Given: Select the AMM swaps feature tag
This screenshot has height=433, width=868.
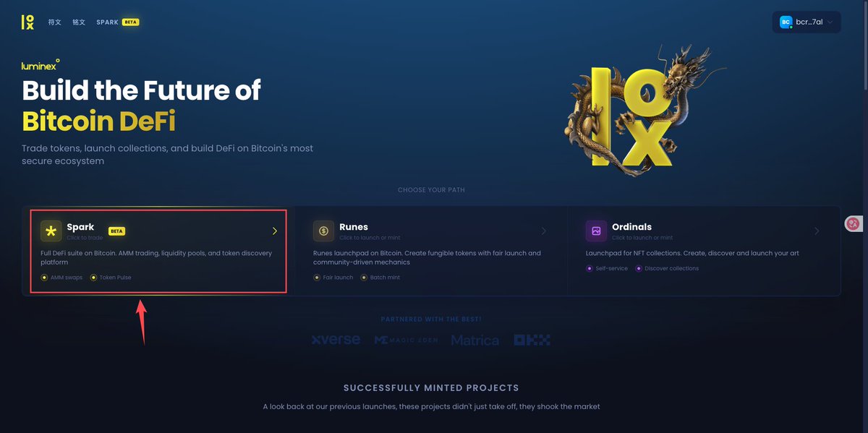Looking at the screenshot, I should coord(61,278).
